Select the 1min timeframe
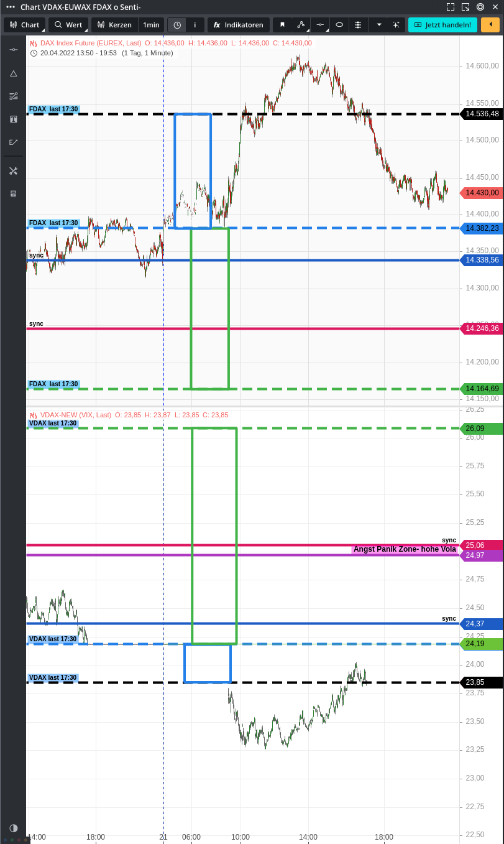 coord(151,25)
